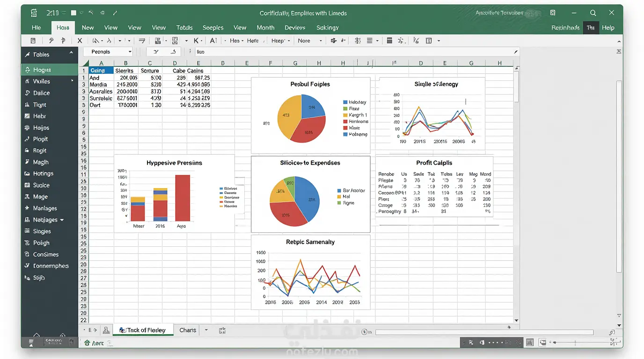The width and height of the screenshot is (644, 359).
Task: Click the lines alignment icon in ribbon
Action: pos(370,41)
